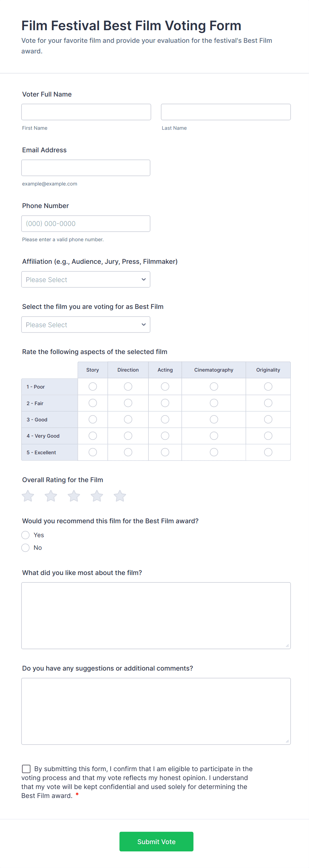
Task: Rate Originality as 1 - Poor
Action: tap(268, 387)
